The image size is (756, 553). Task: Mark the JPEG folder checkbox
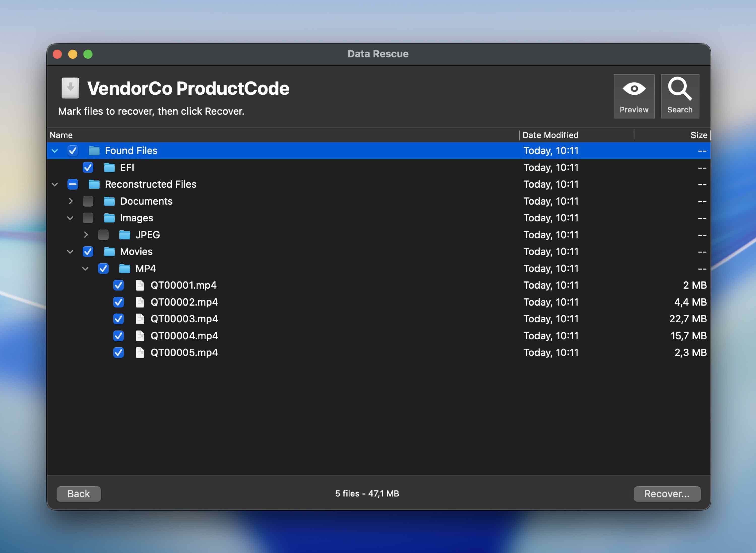pyautogui.click(x=103, y=235)
